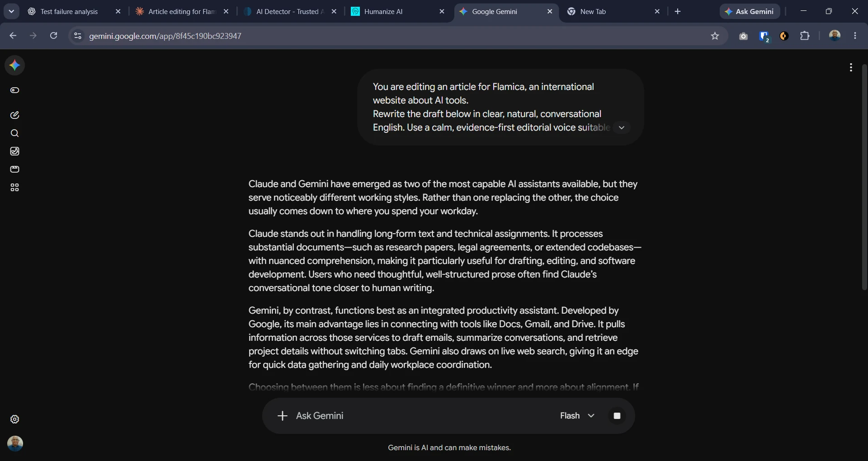
Task: Open the image gallery icon in sidebar
Action: [x=14, y=151]
